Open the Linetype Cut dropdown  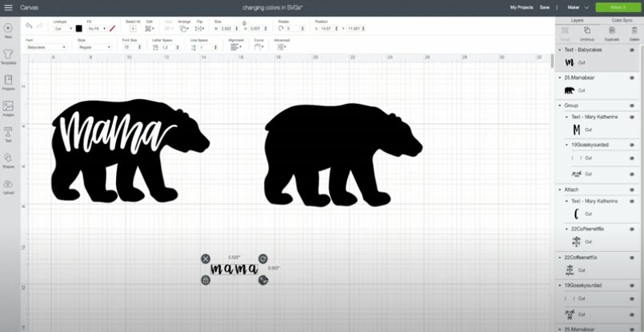pyautogui.click(x=63, y=28)
